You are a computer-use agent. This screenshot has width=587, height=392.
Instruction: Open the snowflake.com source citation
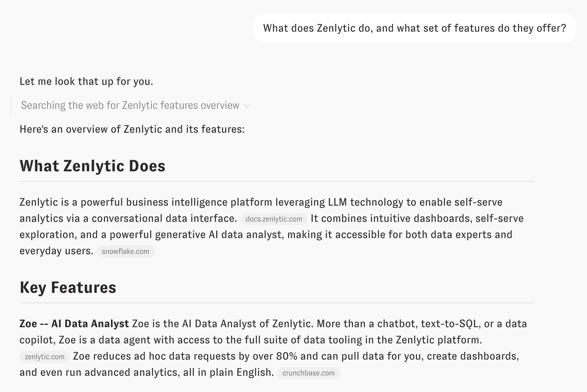[126, 252]
